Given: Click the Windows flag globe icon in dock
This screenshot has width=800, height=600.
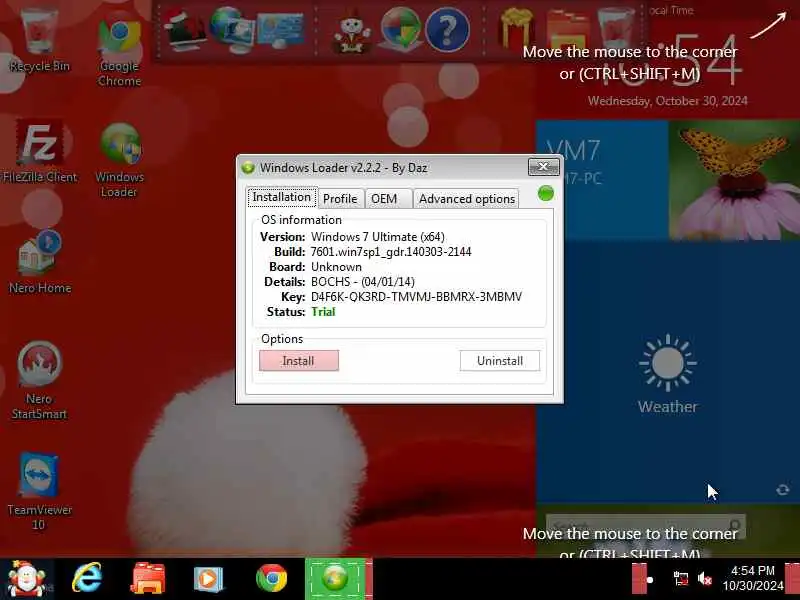Looking at the screenshot, I should 401,30.
